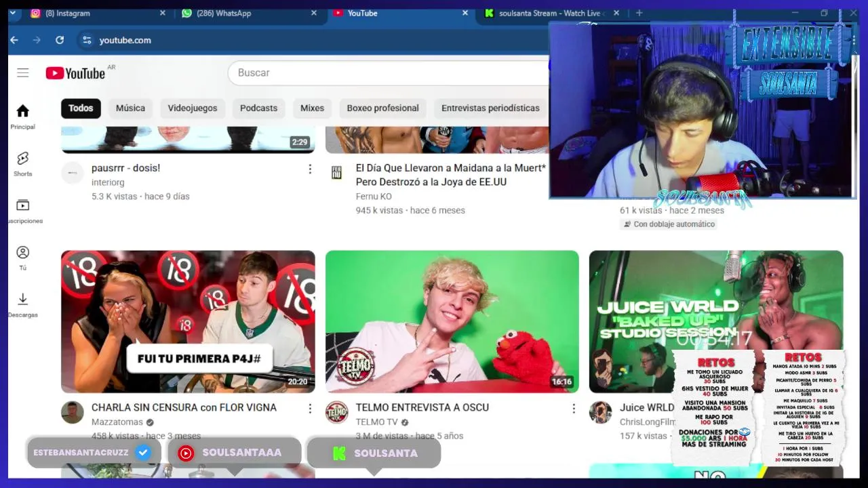The height and width of the screenshot is (488, 868).
Task: Open options menu for CHARLA SIN CENSURA video
Action: click(x=310, y=409)
